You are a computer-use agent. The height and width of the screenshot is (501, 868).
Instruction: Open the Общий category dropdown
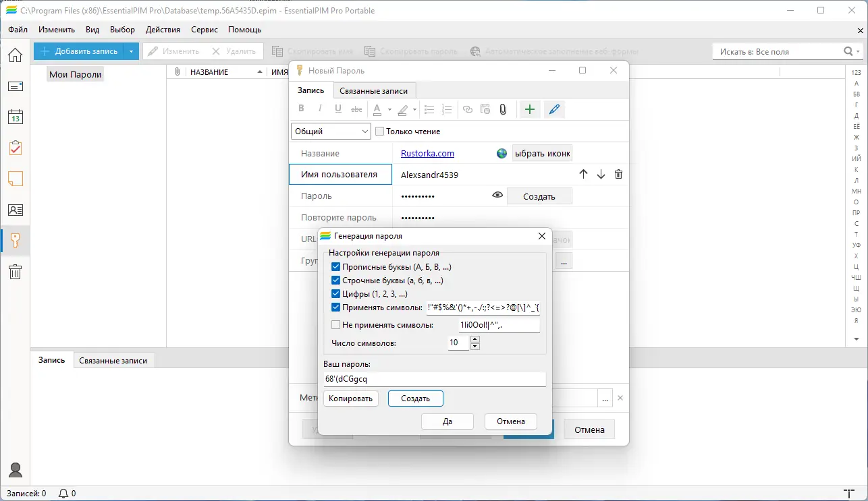click(364, 131)
